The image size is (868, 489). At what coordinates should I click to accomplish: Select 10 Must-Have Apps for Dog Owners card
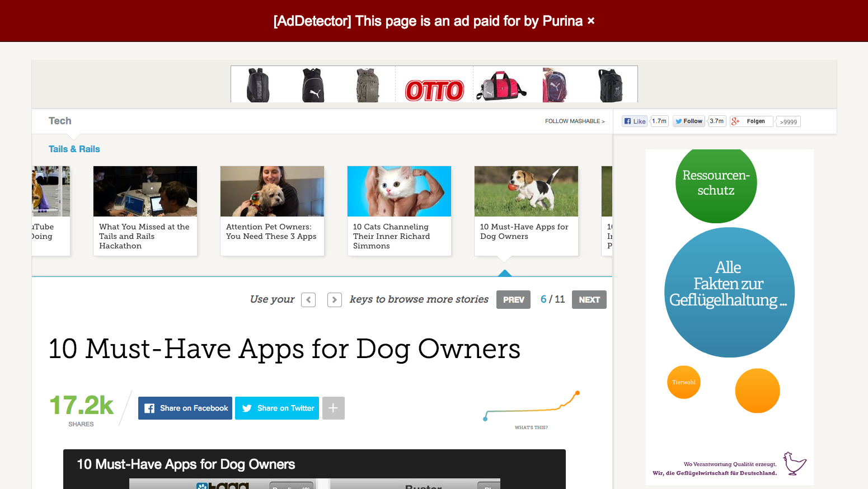(526, 211)
